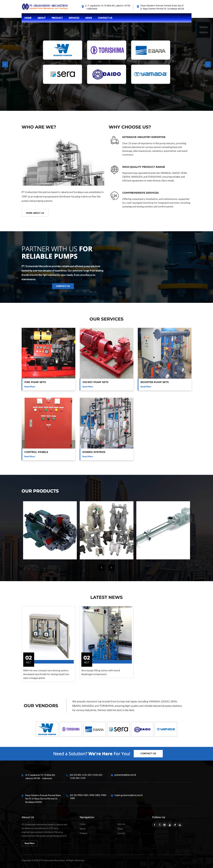Advance hero slider with right arrow
Viewport: 213px width, 868px height.
[208, 64]
